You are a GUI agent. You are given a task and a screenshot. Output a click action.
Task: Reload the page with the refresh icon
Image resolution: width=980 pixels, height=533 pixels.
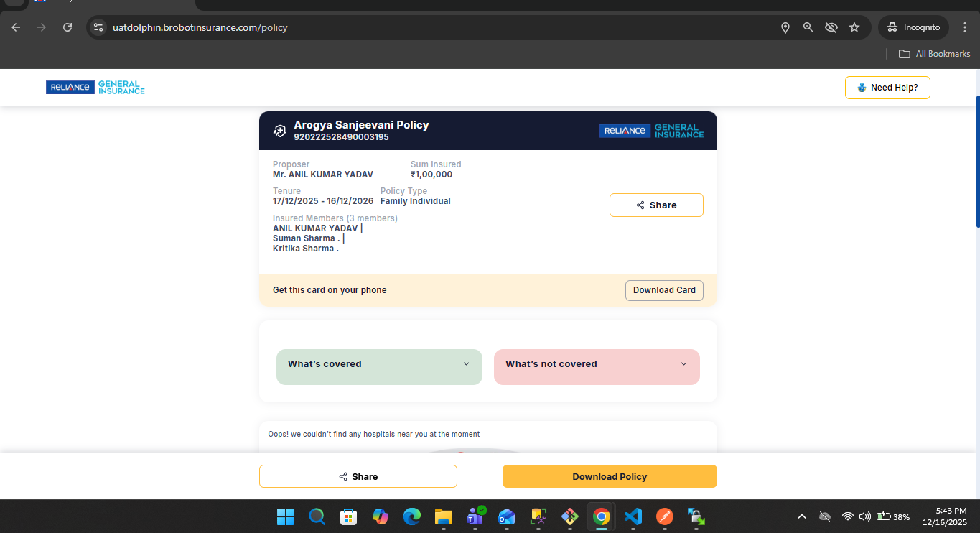point(67,27)
